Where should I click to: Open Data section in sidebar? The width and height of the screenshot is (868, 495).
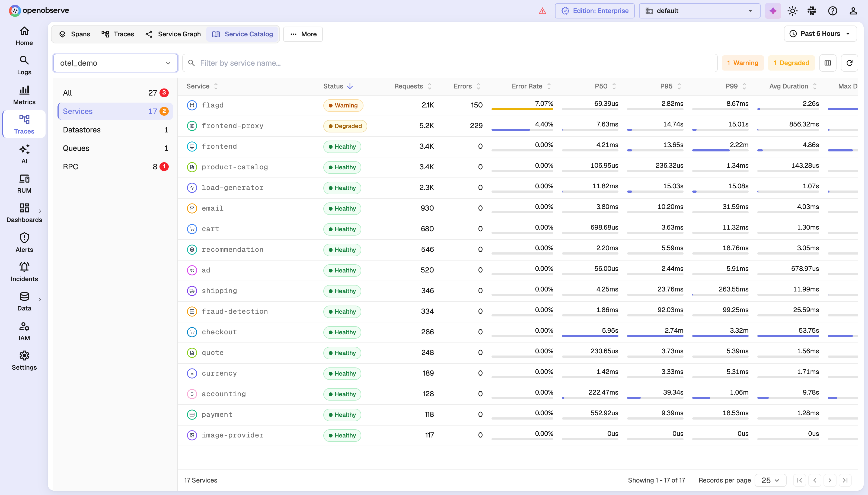tap(24, 302)
